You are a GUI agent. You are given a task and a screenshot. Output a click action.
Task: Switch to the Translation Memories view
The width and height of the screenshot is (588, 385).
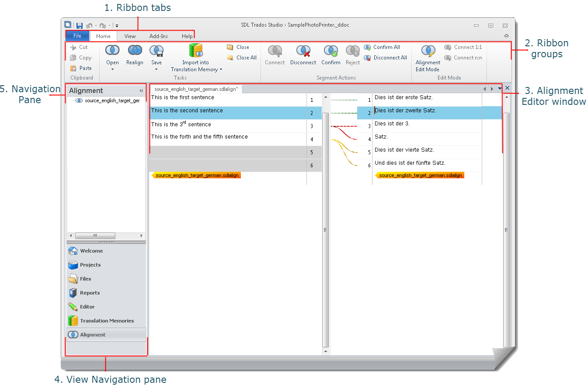point(106,321)
